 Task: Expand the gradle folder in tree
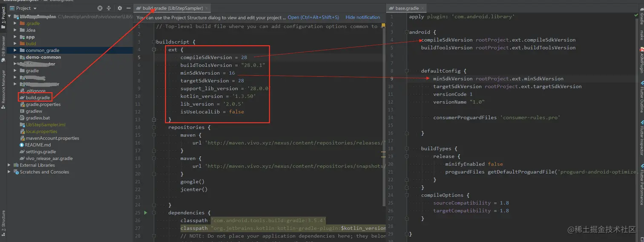point(15,71)
